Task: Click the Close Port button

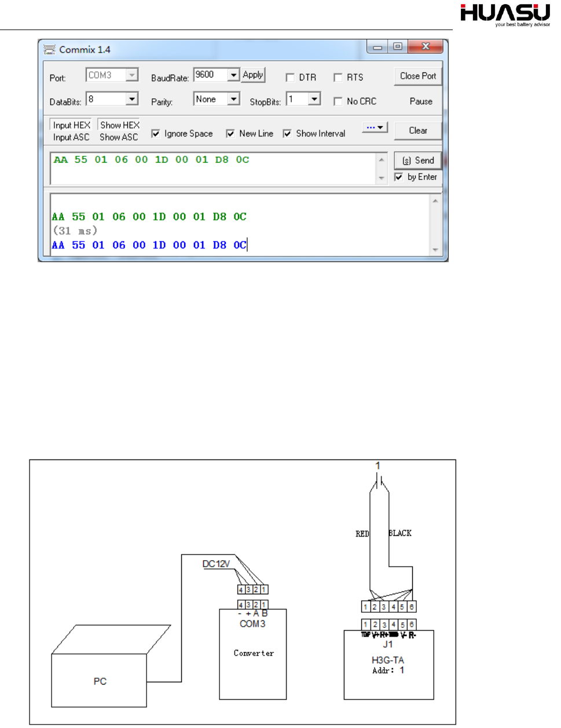Action: point(418,76)
